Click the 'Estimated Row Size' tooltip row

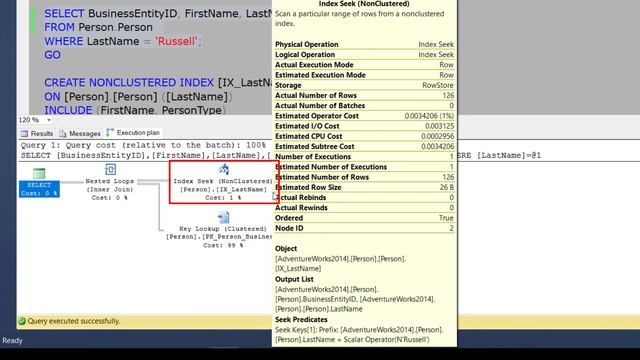tap(364, 187)
